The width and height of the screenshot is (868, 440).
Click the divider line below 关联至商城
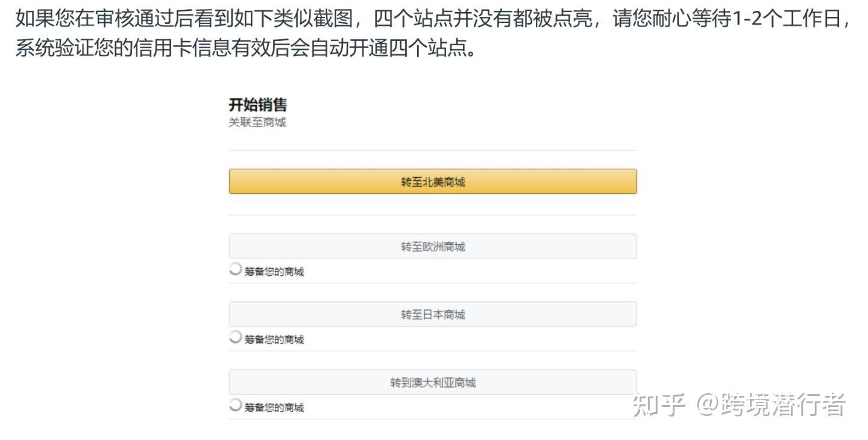(433, 150)
